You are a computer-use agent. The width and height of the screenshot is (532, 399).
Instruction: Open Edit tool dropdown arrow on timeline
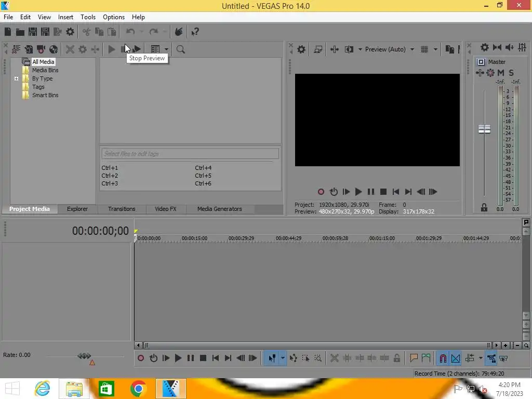pyautogui.click(x=283, y=358)
